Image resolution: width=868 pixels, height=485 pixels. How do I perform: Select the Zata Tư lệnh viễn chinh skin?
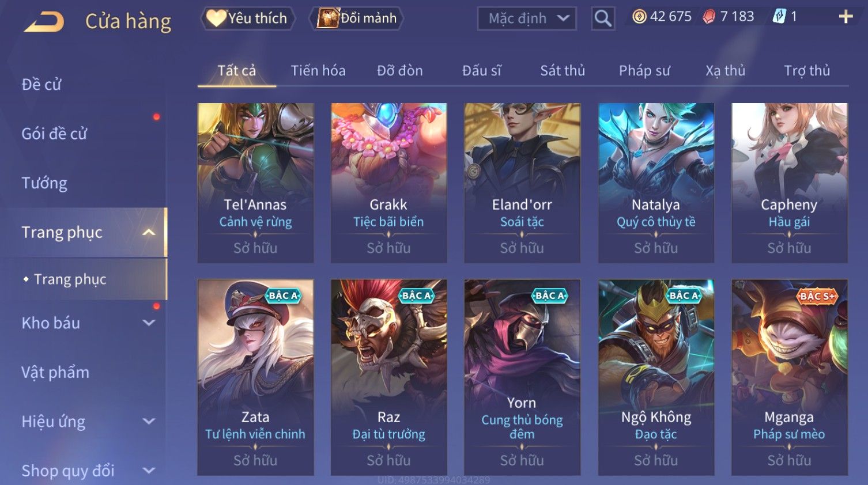tap(255, 377)
